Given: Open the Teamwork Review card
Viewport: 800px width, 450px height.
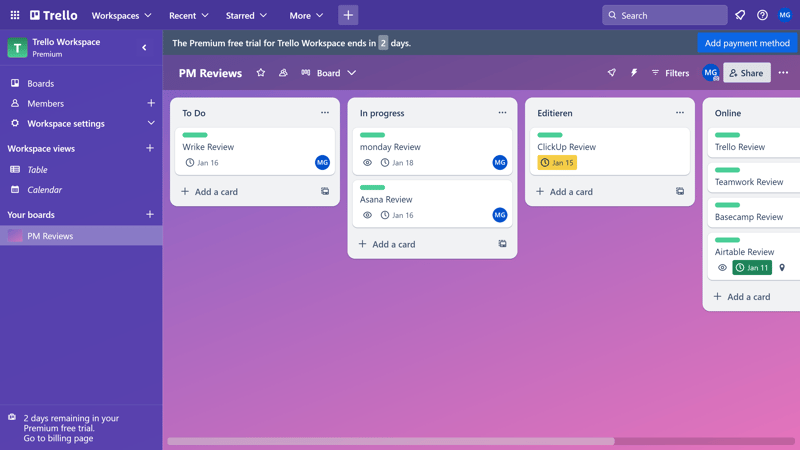Looking at the screenshot, I should click(754, 177).
